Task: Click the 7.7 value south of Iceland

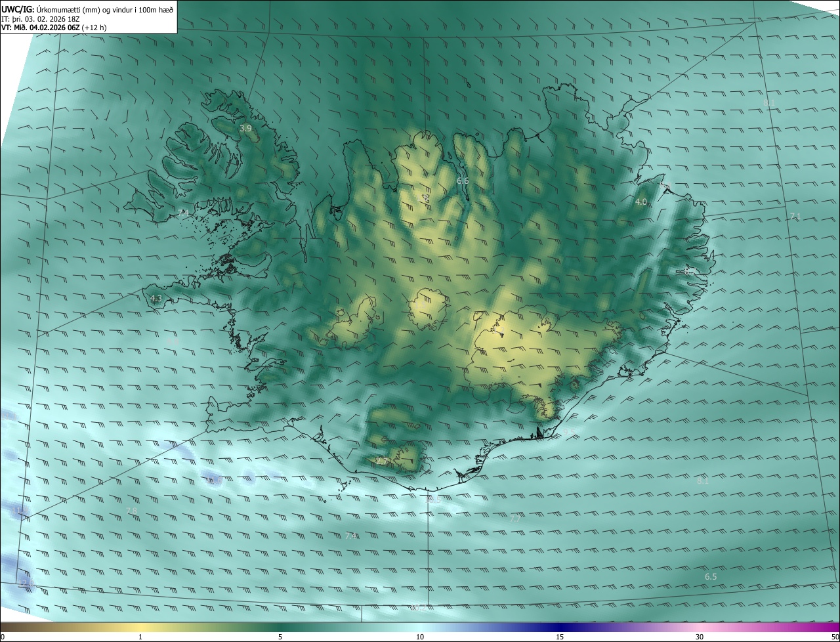Action: tap(516, 519)
